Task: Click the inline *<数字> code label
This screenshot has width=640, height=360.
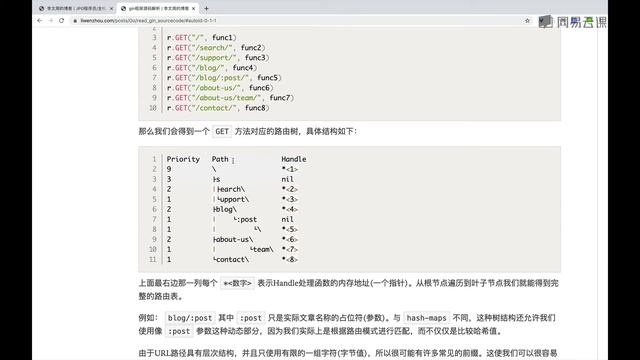Action: click(x=237, y=283)
